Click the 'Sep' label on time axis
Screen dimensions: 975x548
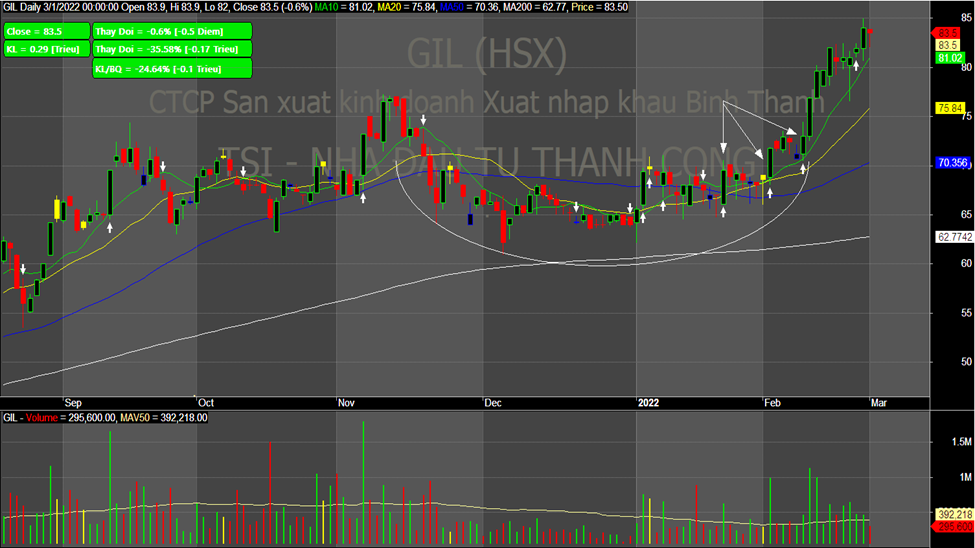74,402
